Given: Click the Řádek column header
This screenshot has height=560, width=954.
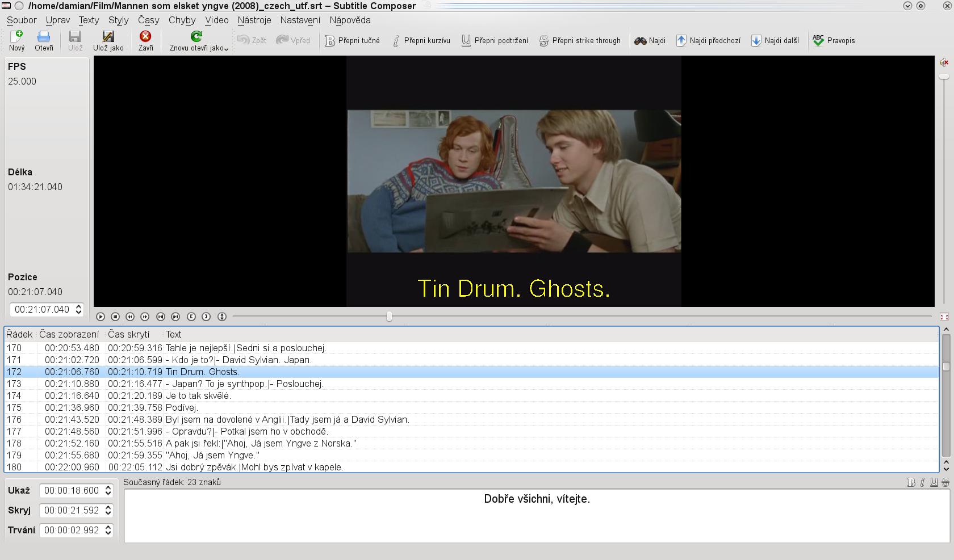Looking at the screenshot, I should pos(19,334).
